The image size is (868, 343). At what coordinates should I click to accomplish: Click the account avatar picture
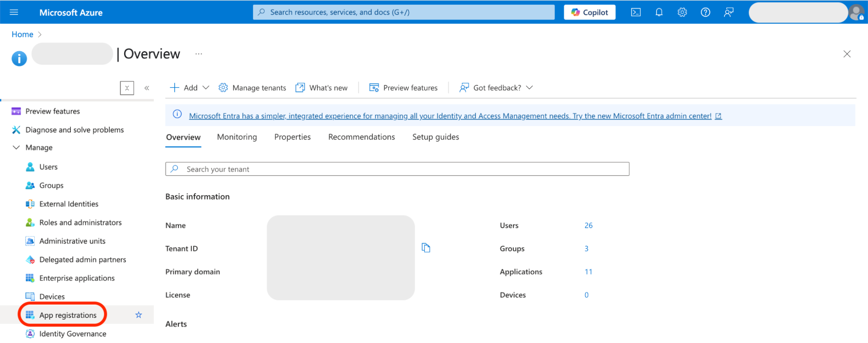(x=857, y=12)
